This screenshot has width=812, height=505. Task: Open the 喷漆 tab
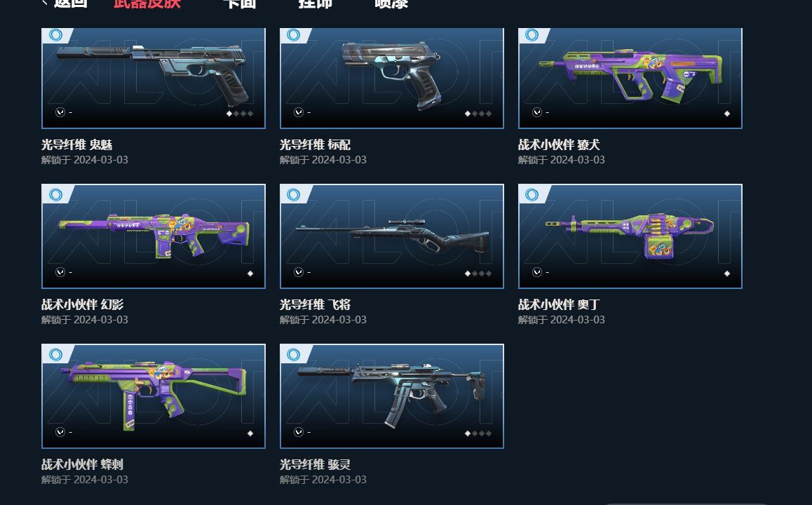[x=391, y=3]
